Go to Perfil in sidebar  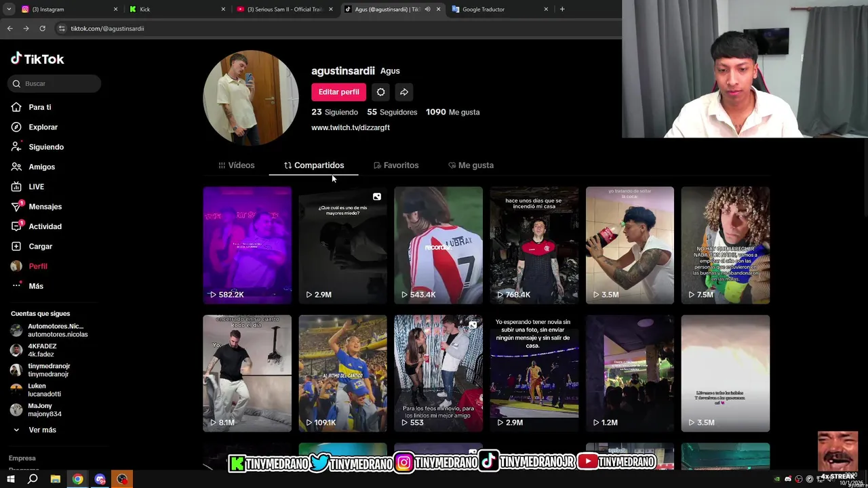[29, 266]
